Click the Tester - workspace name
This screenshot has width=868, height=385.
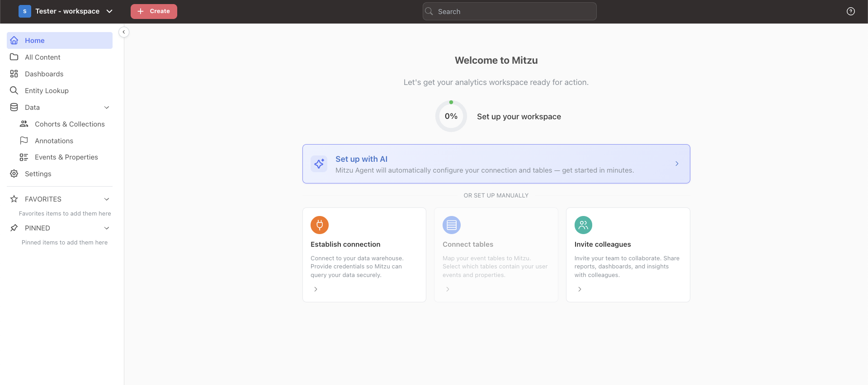[x=67, y=11]
